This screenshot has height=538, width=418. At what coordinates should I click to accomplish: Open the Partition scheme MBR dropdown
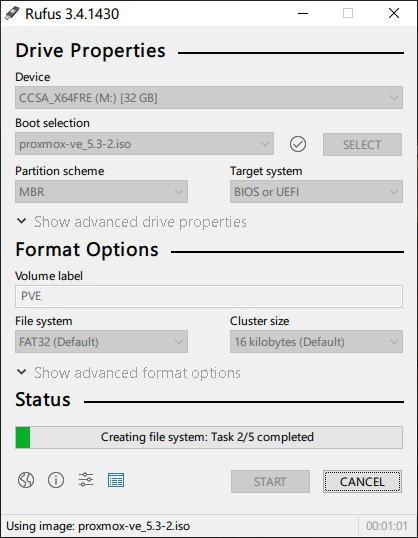[101, 191]
